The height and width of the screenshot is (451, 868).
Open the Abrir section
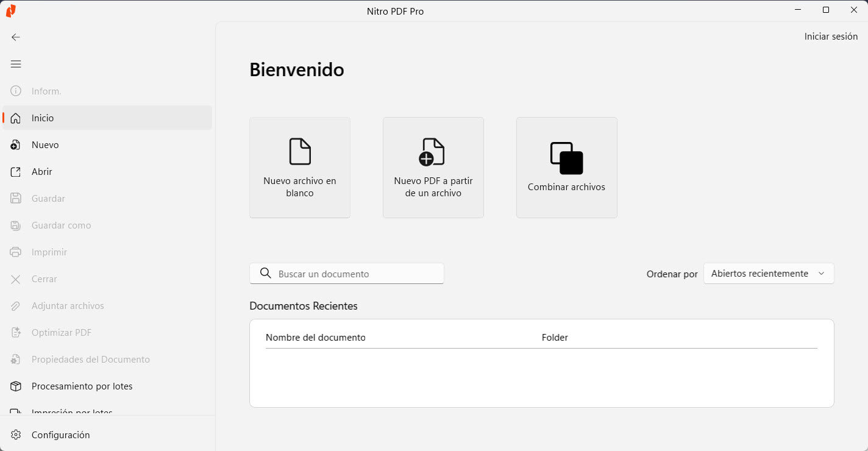click(107, 172)
